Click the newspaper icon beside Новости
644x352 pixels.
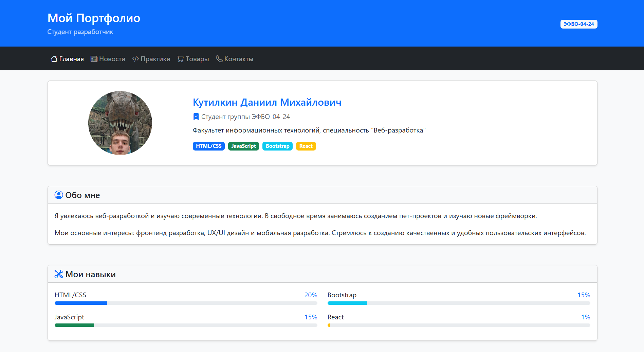pyautogui.click(x=94, y=59)
